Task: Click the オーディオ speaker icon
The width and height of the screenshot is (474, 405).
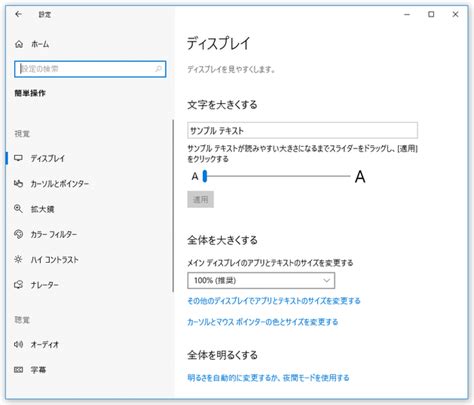Action: (x=18, y=344)
